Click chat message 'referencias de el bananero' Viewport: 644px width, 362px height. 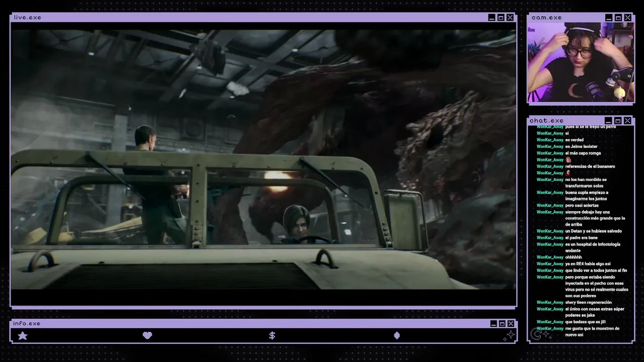click(x=590, y=166)
